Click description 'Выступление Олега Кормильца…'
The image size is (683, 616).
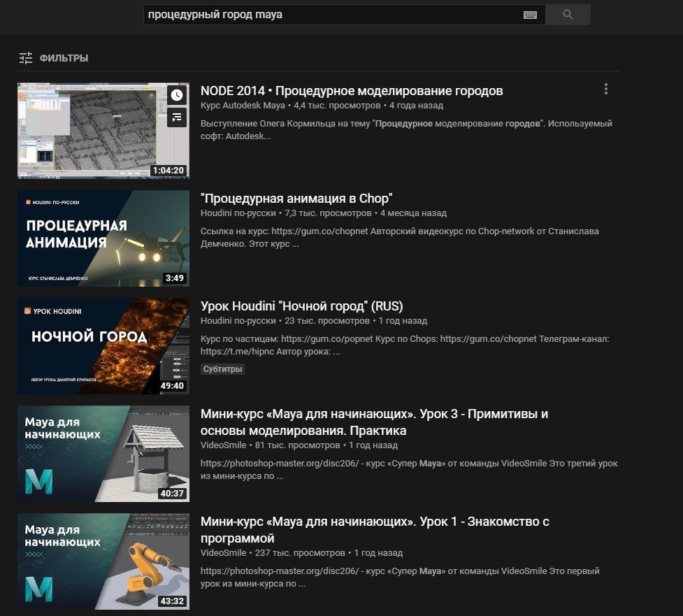[406, 130]
